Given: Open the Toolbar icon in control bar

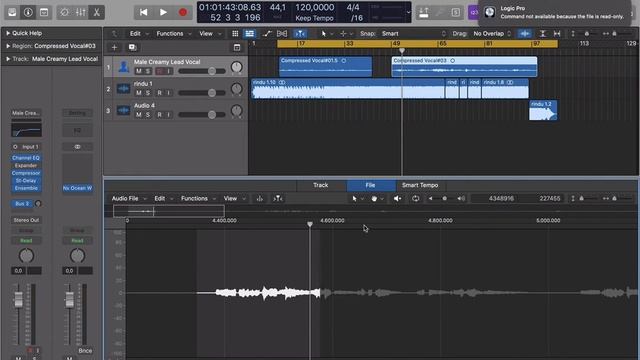Looking at the screenshot, I should coord(44,12).
